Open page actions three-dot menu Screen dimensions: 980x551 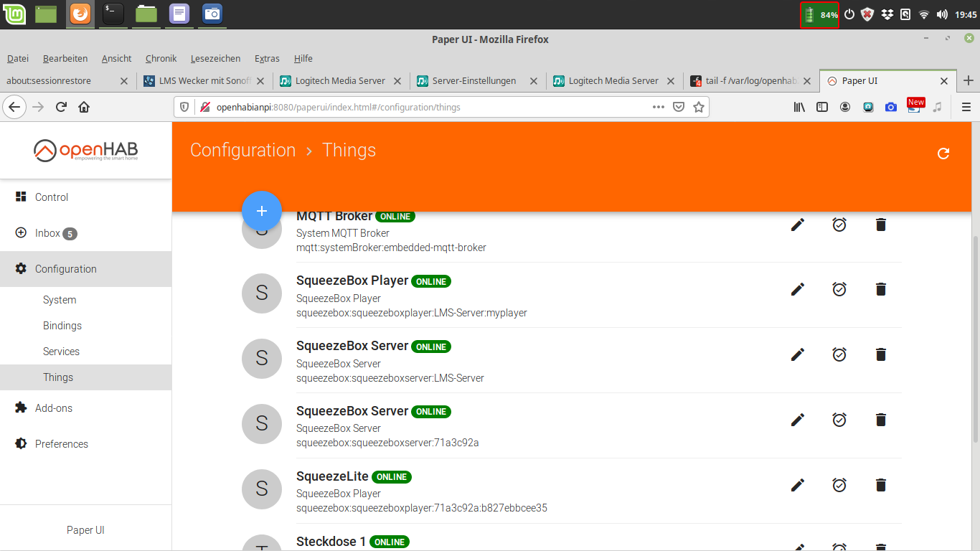coord(658,107)
